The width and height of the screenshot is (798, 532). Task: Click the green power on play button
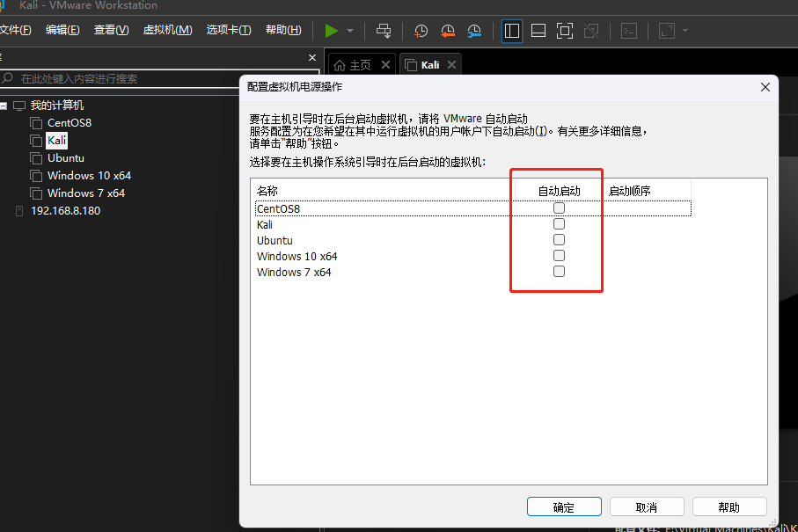click(x=332, y=31)
